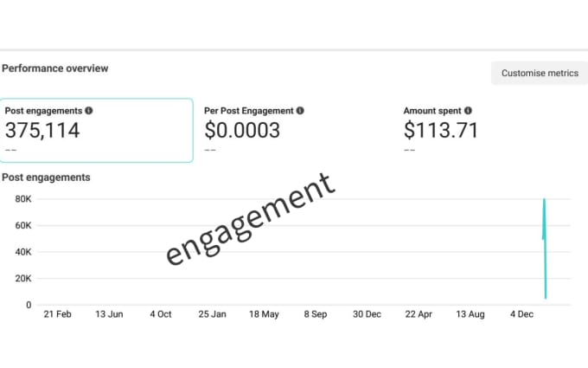Click the 30 Dec date label
588x368 pixels.
367,314
